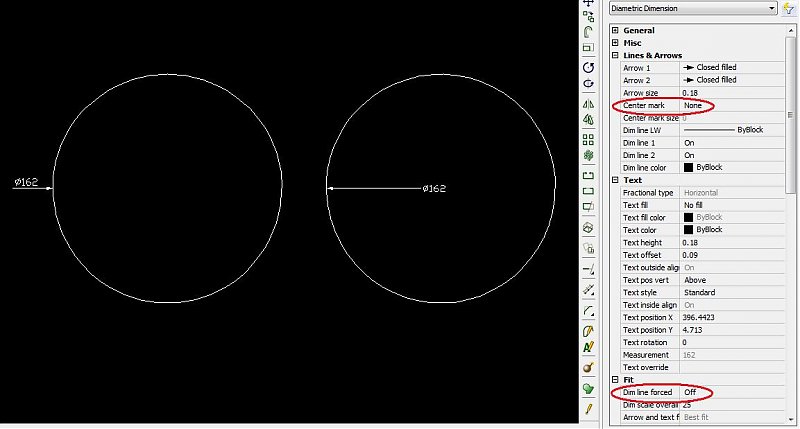Edit the Text position Y 4.713 field

coord(733,330)
